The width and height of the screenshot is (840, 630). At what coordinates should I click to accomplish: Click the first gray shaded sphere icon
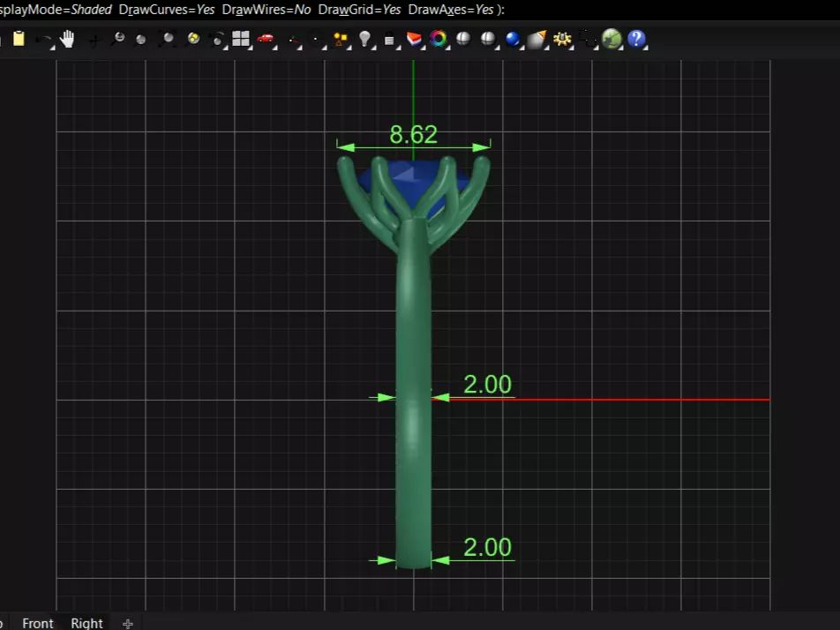463,39
